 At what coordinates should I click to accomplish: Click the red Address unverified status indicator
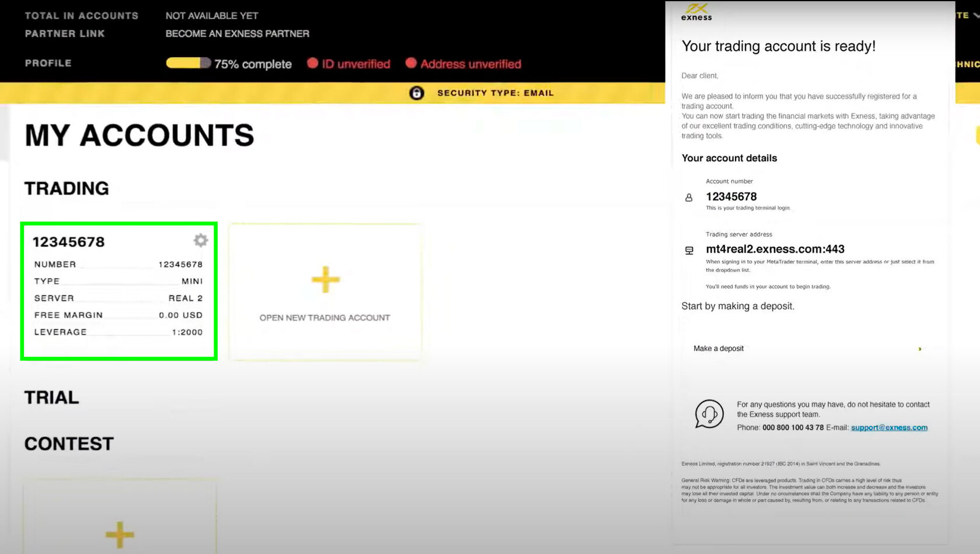tap(414, 63)
